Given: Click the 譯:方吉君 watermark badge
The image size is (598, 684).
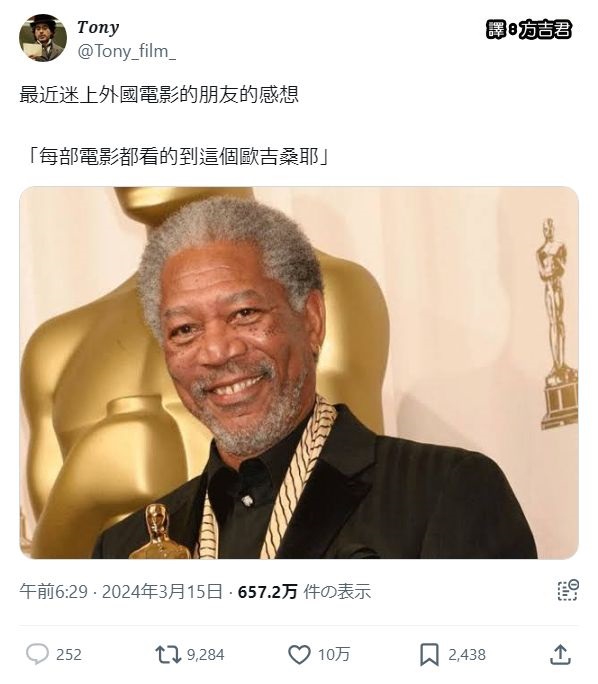Looking at the screenshot, I should 528,30.
